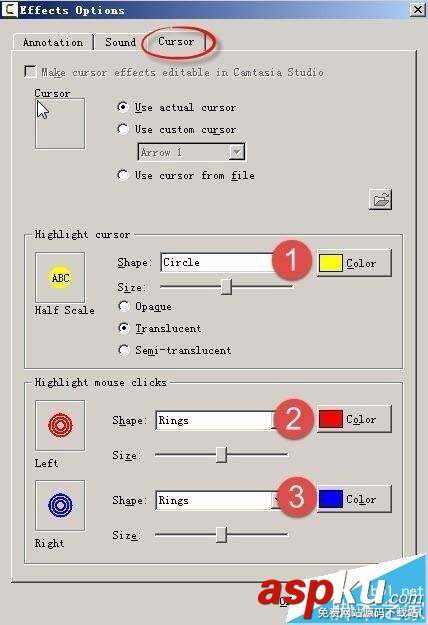
Task: Switch to the Sound tab
Action: pos(120,42)
